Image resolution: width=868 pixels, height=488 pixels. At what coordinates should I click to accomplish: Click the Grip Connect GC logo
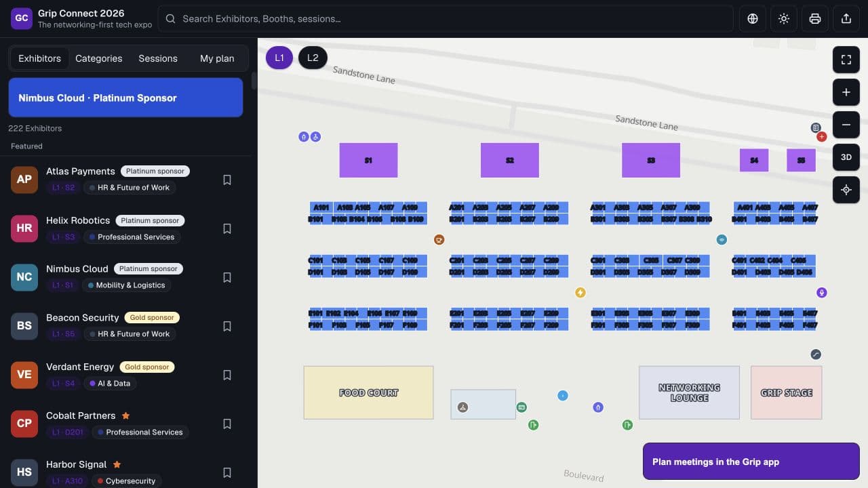click(22, 19)
